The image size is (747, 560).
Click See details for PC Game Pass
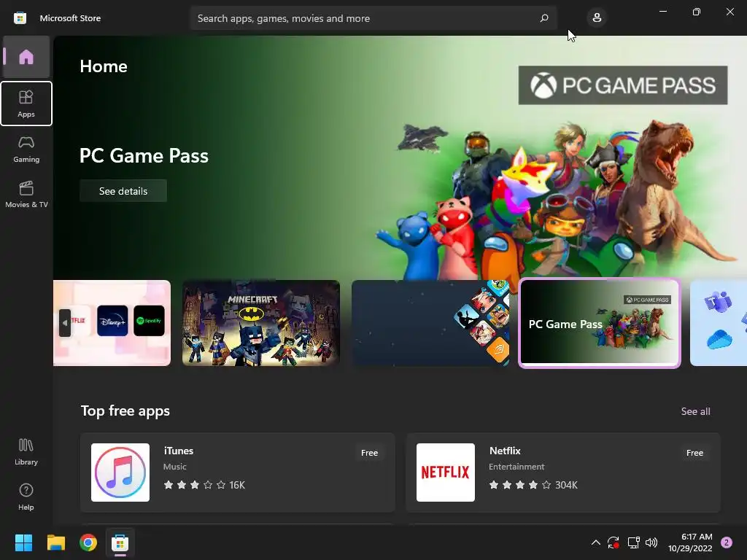point(123,191)
